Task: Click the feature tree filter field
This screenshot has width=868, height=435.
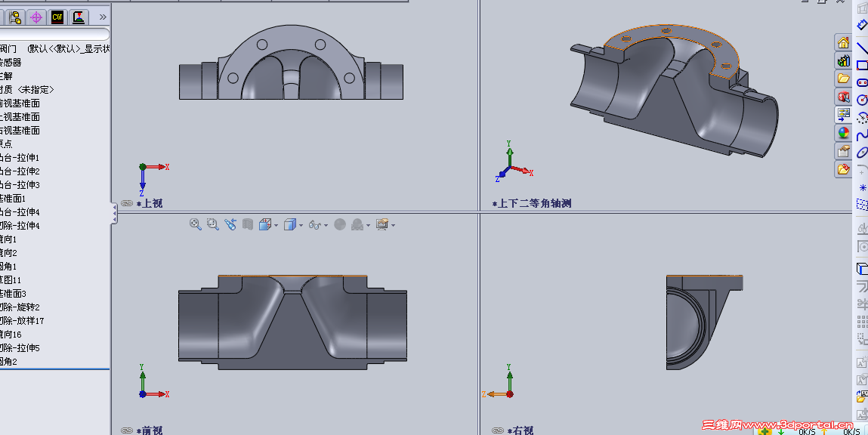Action: tap(54, 35)
